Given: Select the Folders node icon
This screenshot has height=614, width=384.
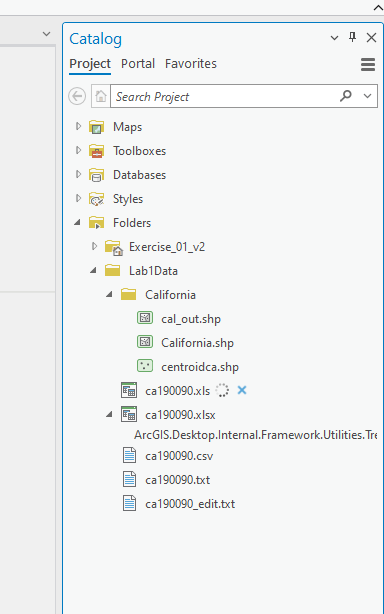Looking at the screenshot, I should (96, 223).
